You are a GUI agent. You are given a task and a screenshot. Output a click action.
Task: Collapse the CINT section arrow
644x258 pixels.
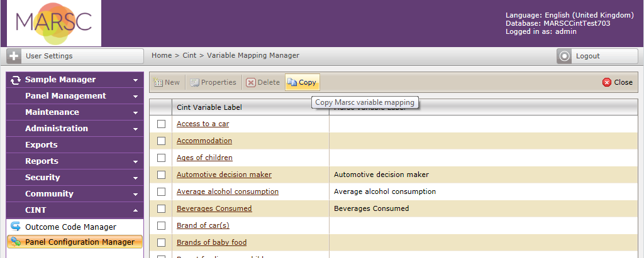tap(136, 210)
